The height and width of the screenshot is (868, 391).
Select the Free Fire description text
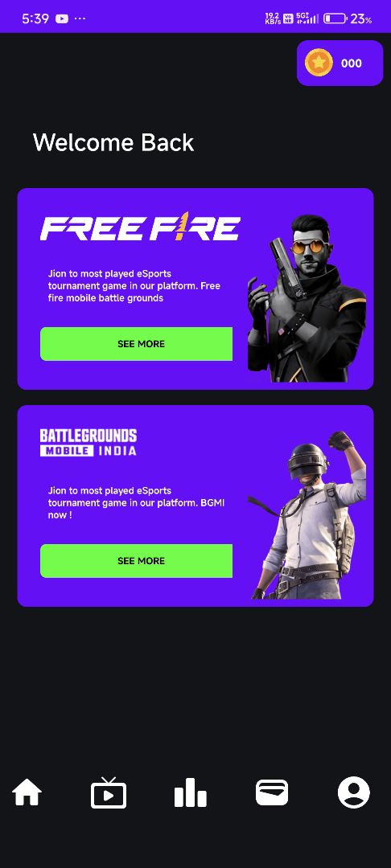click(x=134, y=285)
